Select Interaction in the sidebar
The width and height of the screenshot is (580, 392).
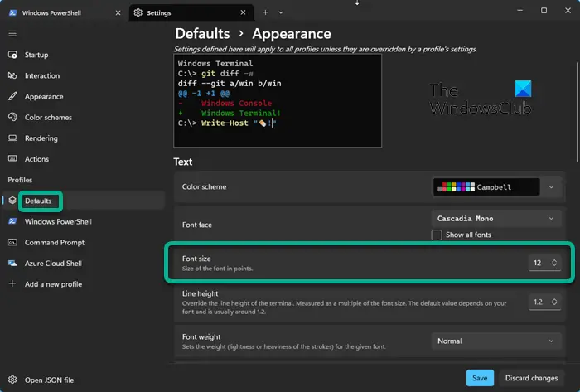(x=41, y=75)
